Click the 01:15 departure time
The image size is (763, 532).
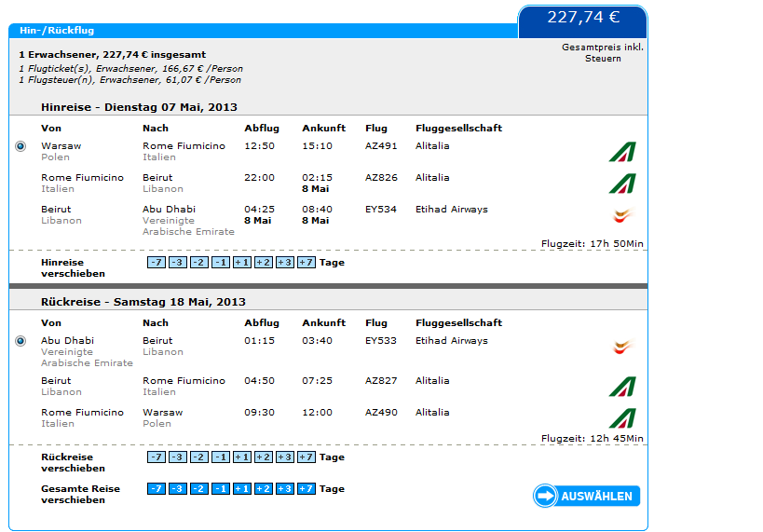tap(259, 341)
